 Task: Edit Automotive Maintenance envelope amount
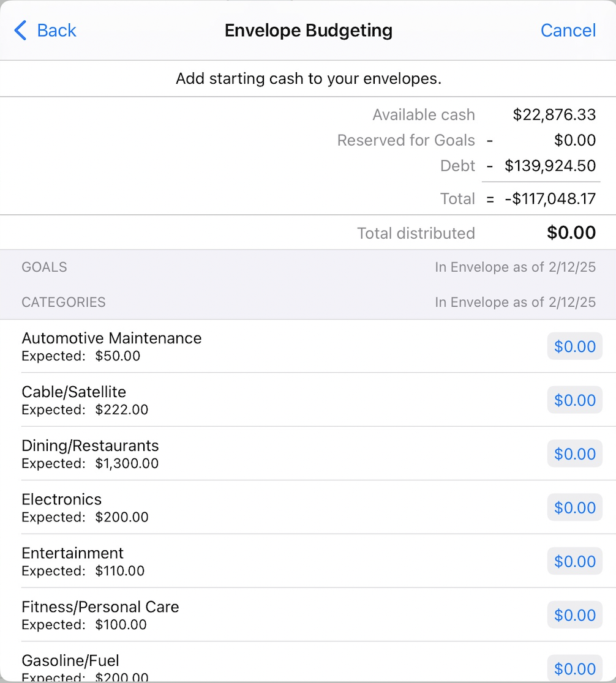point(574,346)
